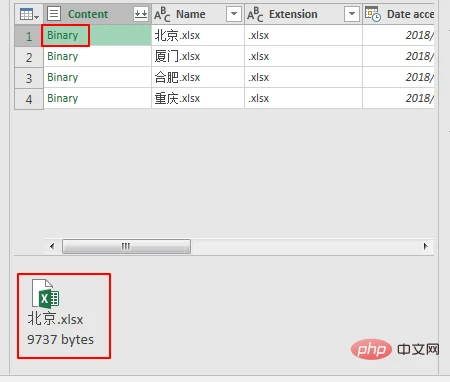Select row number 2 header
This screenshot has height=382, width=450.
click(29, 56)
